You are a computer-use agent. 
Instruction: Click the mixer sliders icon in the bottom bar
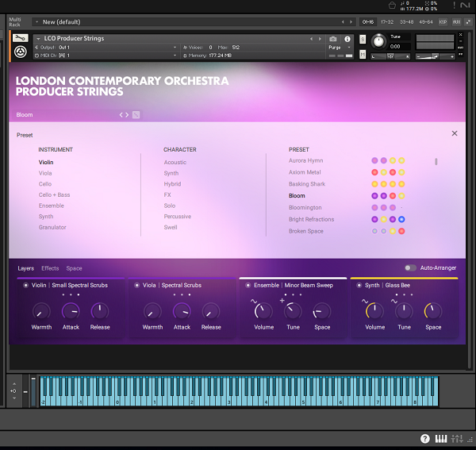[457, 438]
